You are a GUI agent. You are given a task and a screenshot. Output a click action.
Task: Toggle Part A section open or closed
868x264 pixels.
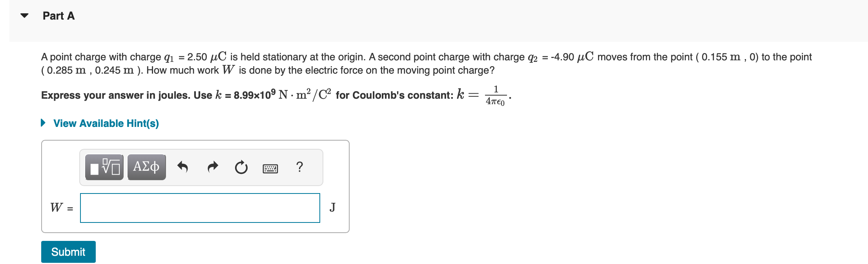pos(25,15)
